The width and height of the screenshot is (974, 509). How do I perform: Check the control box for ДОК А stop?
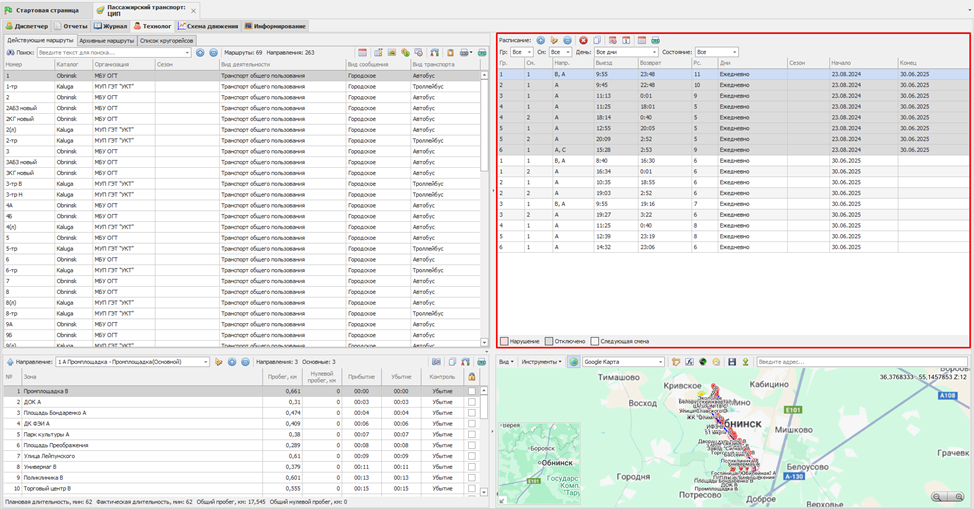[472, 402]
